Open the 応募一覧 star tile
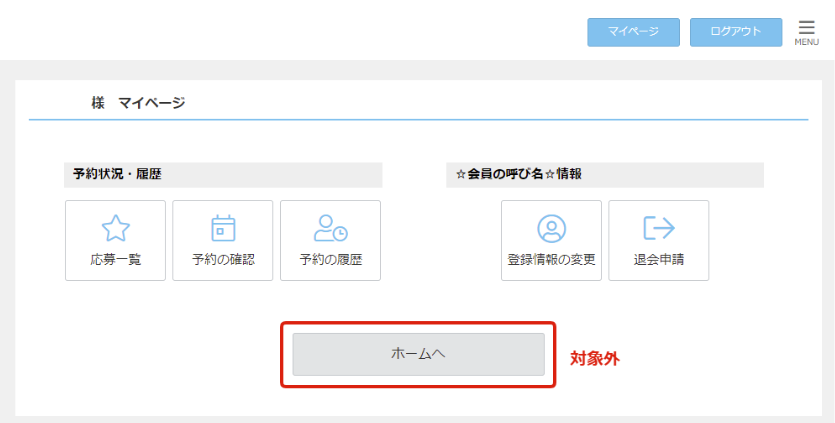This screenshot has width=835, height=423. [116, 240]
